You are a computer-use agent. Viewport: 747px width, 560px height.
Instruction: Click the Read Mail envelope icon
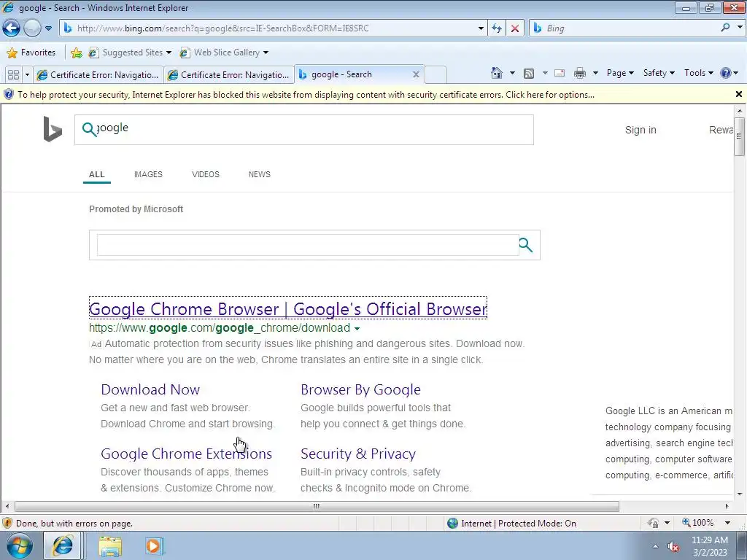(560, 73)
